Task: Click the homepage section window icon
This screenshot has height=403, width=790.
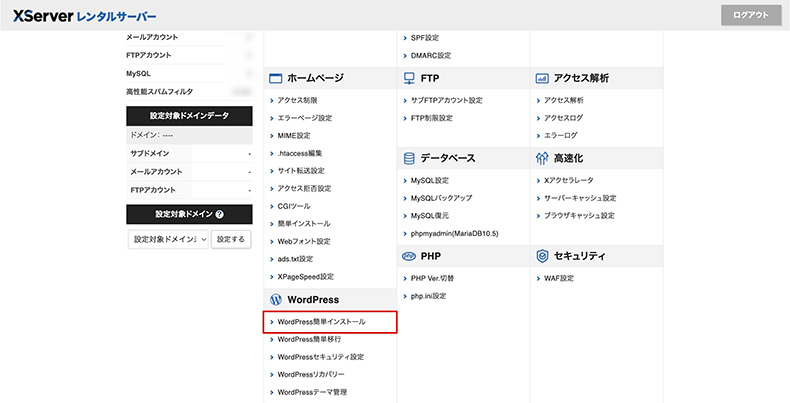Action: pyautogui.click(x=275, y=77)
